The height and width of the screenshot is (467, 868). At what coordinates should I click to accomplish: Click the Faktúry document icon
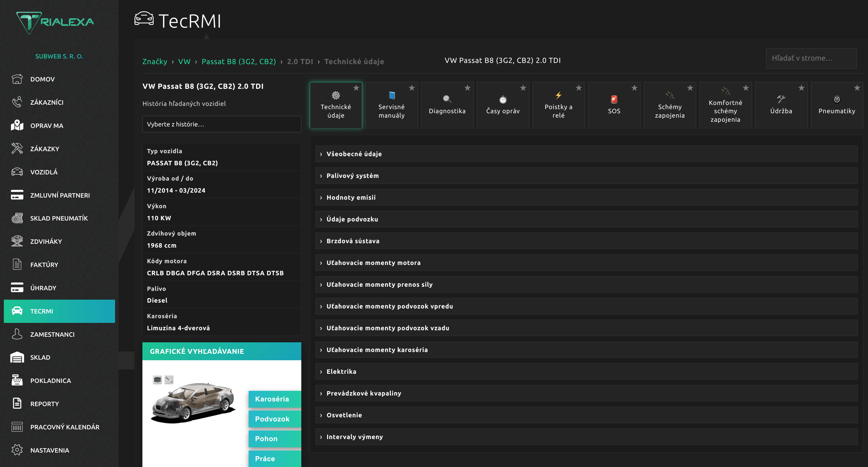pos(17,265)
